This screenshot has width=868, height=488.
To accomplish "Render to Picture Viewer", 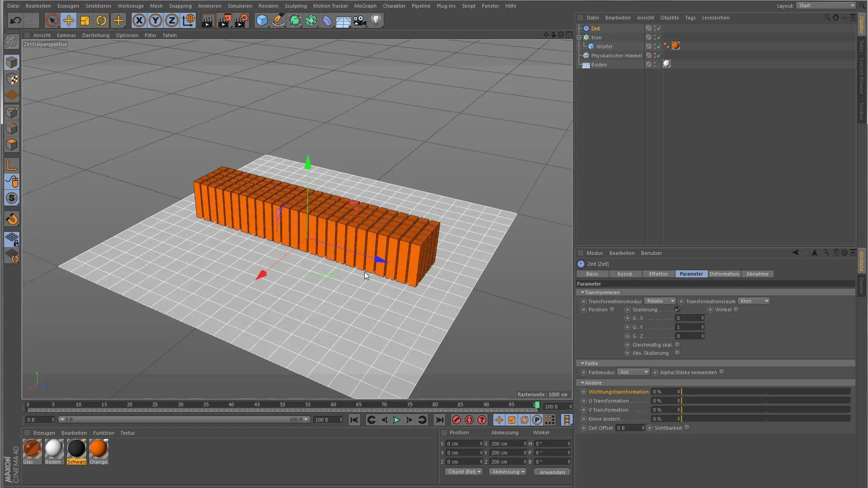I will [x=225, y=20].
